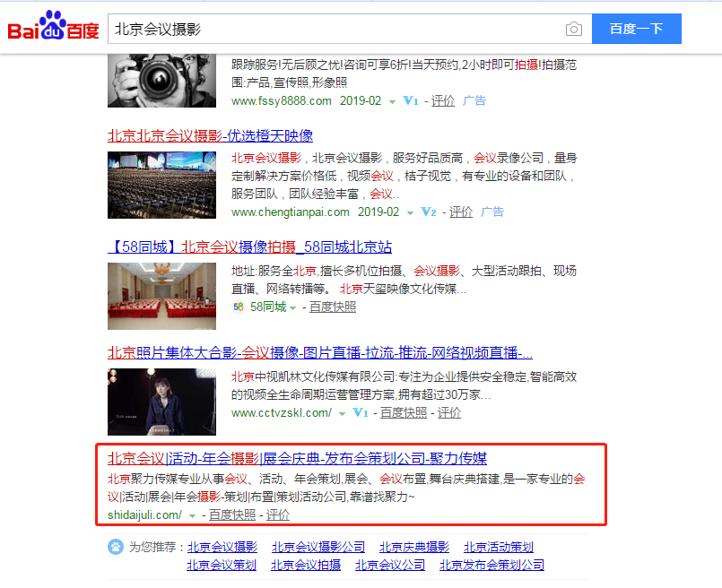Viewport: 722px width, 588px height.
Task: Select suggested search 北京会议摄影
Action: (x=222, y=547)
